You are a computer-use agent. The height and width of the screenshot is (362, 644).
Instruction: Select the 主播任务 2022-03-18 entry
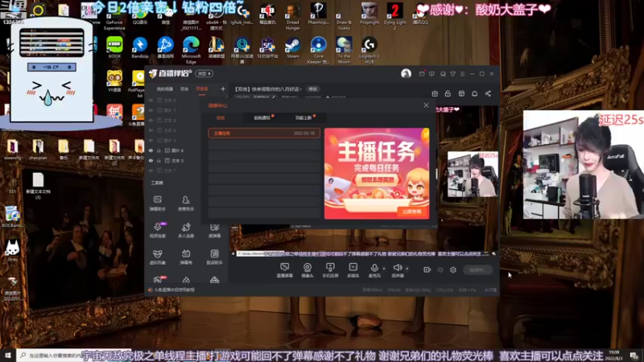264,133
